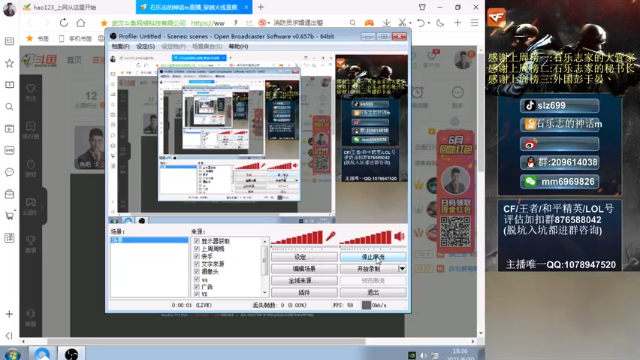
Task: Click the 插件 plugins button
Action: click(304, 292)
